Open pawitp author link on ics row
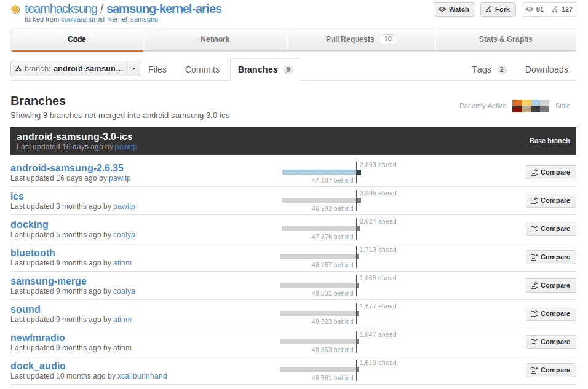This screenshot has width=588, height=389. (x=124, y=206)
